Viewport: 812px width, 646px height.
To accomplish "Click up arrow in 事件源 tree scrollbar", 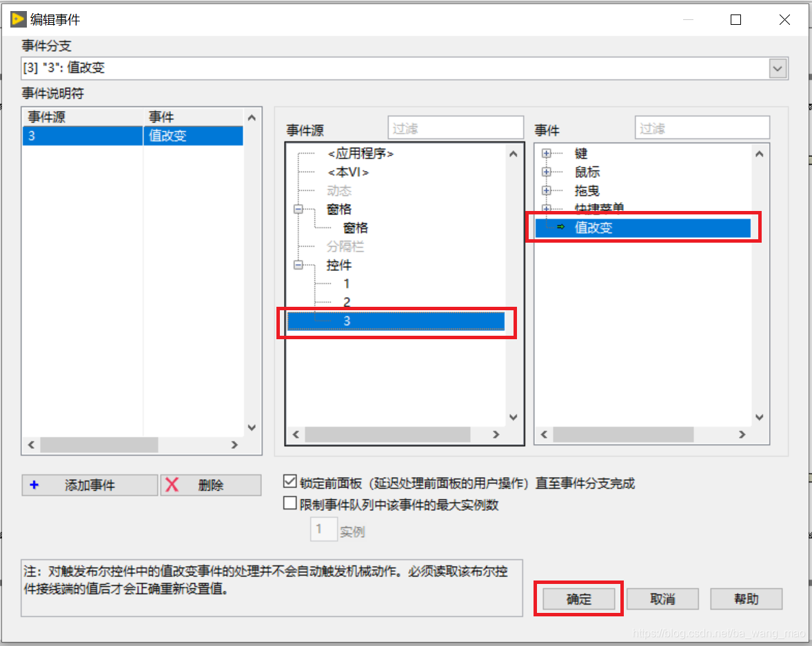I will [514, 154].
